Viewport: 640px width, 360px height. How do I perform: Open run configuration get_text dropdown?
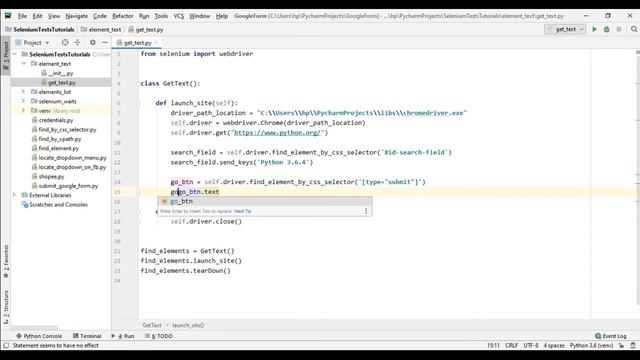pyautogui.click(x=565, y=29)
